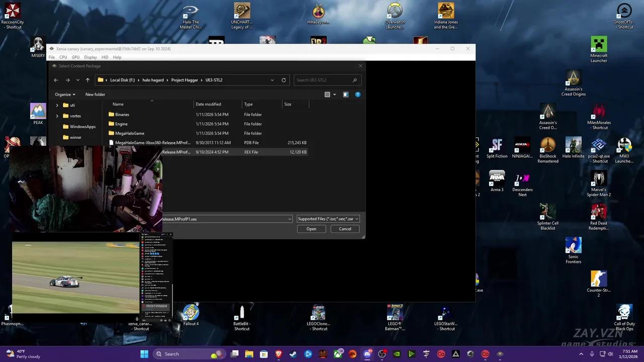644x362 pixels.
Task: Switch to details view using the view icon
Action: click(327, 95)
